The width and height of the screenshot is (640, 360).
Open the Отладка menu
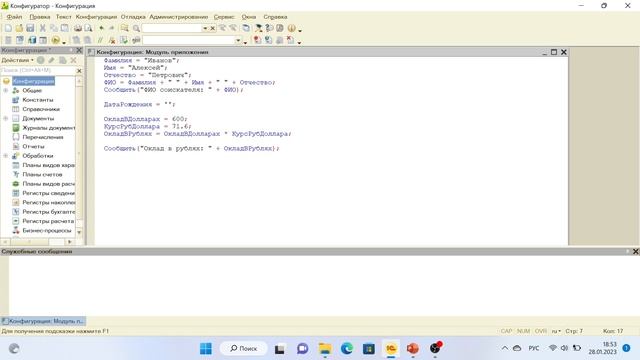[x=133, y=17]
